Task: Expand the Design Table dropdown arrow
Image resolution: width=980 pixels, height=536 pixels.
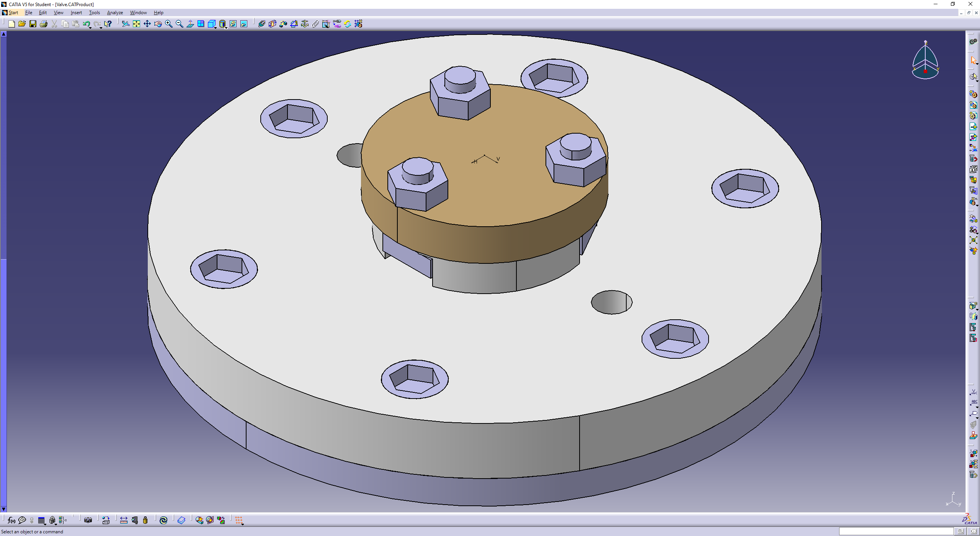Action: [x=45, y=524]
